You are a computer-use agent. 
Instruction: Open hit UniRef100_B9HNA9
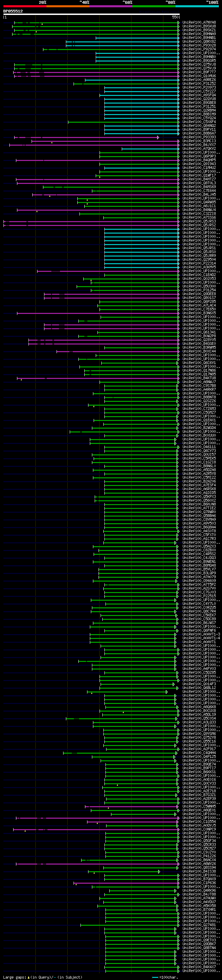[x=199, y=34]
